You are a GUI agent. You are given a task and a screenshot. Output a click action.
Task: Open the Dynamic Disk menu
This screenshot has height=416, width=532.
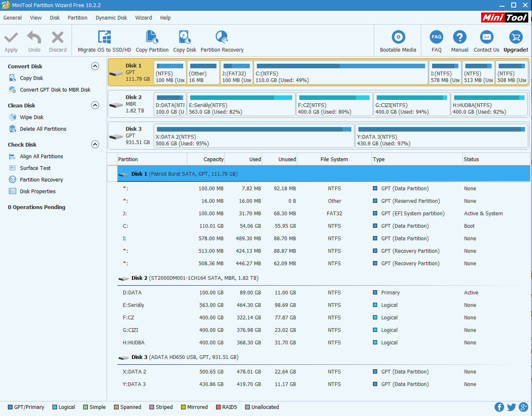pos(111,18)
